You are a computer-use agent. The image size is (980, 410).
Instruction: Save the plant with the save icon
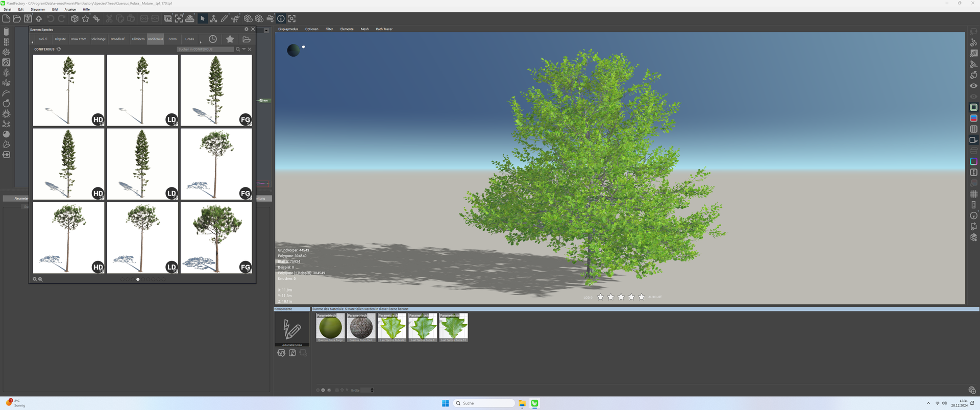(x=28, y=18)
